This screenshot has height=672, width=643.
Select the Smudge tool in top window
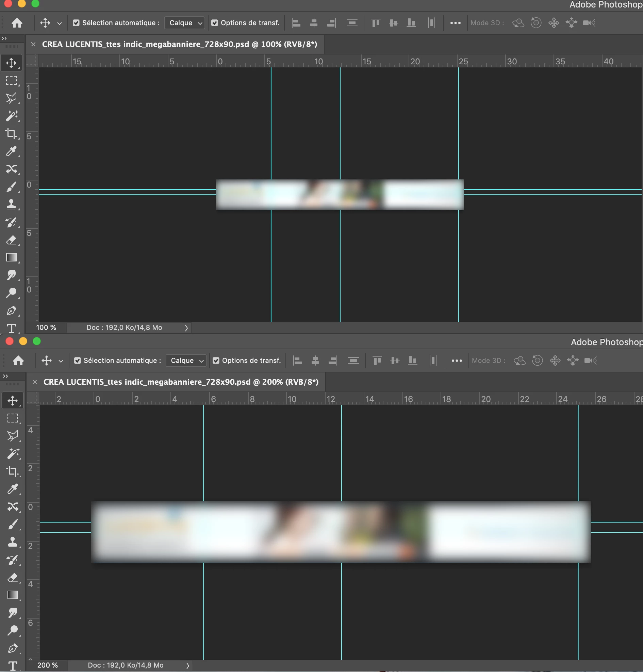11,275
